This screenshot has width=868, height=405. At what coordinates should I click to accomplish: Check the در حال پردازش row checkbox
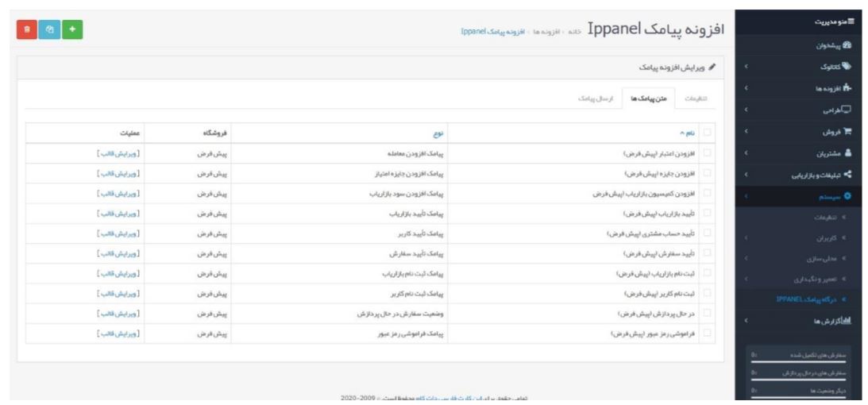[x=707, y=313]
